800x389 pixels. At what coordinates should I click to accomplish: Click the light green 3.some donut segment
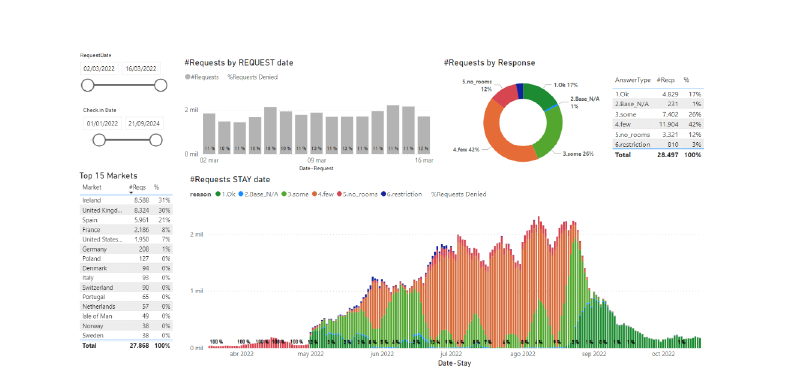(550, 130)
